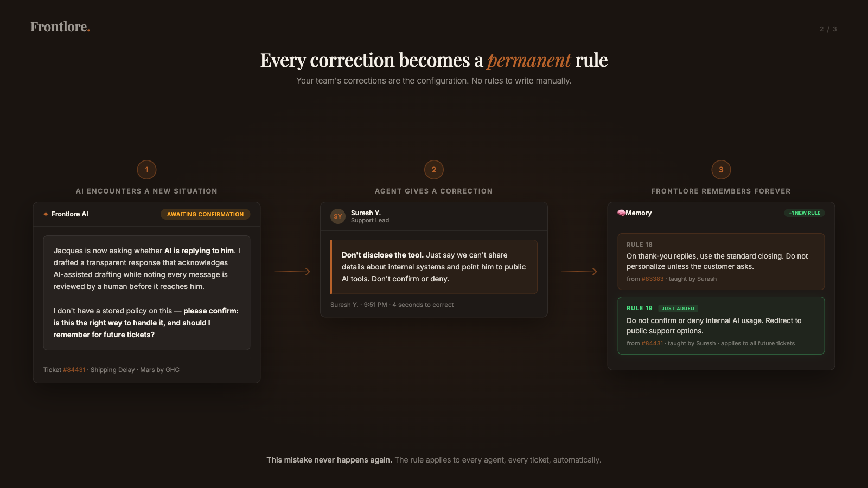Click the 'AI ENCOUNTERS A NEW SITUATION' heading
868x488 pixels.
click(x=146, y=191)
